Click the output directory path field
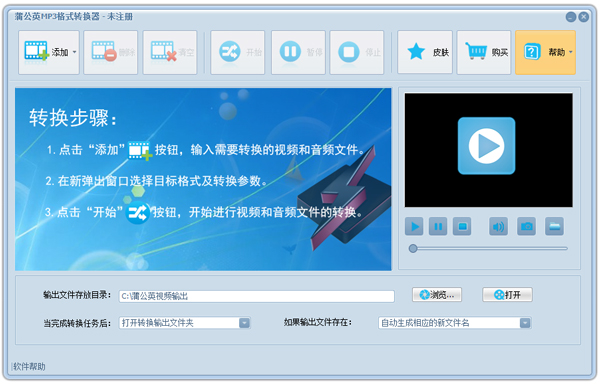The width and height of the screenshot is (600, 384). click(x=256, y=296)
